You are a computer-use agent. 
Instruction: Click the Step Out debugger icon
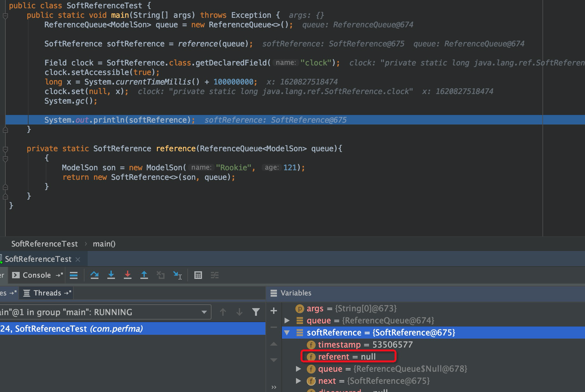[144, 275]
